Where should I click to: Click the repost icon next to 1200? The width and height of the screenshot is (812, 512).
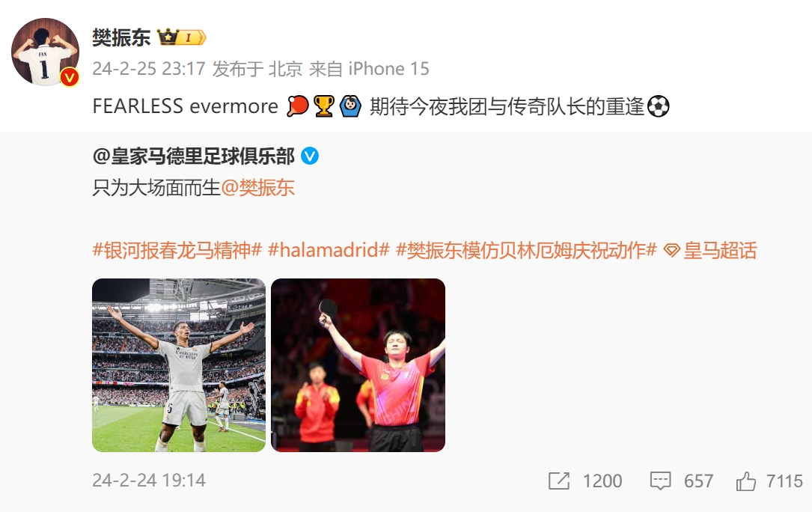[559, 481]
